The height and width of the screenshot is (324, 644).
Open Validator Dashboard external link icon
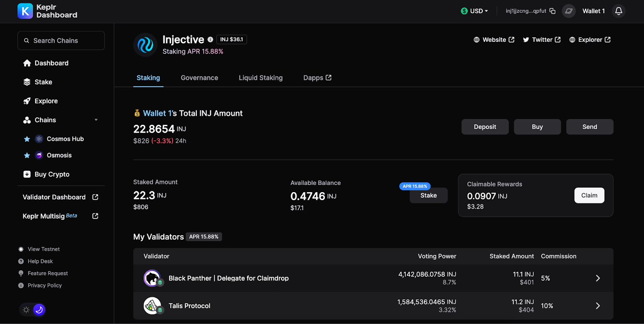[x=95, y=197]
